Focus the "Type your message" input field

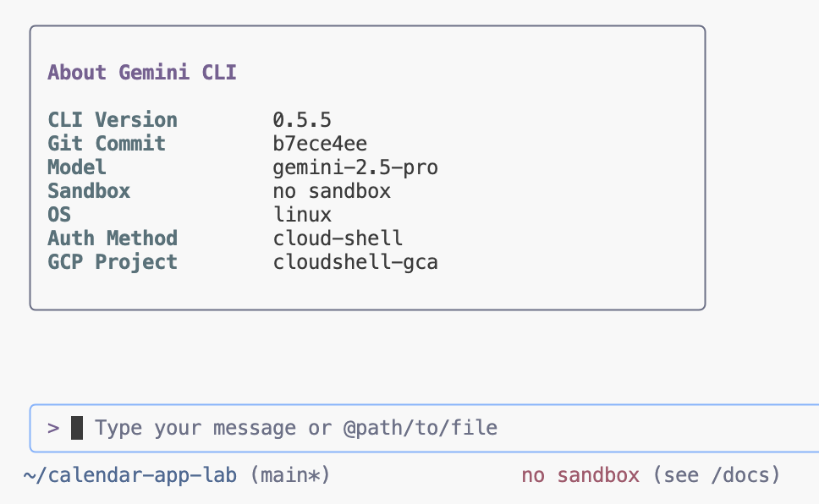click(296, 428)
